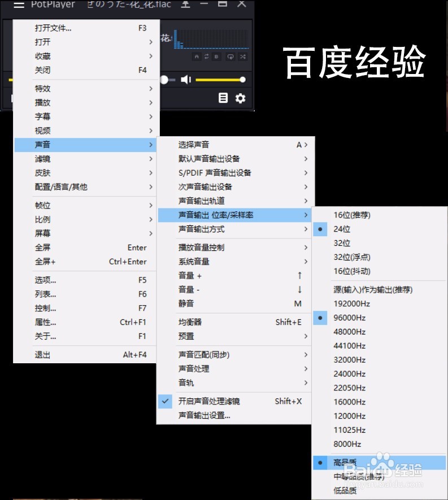The image size is (448, 500).
Task: Choose 96000Hz sample rate
Action: tap(380, 318)
